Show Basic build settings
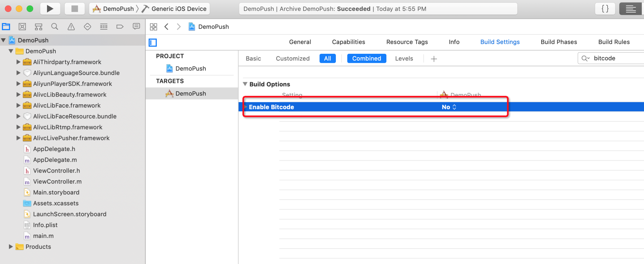 (253, 58)
